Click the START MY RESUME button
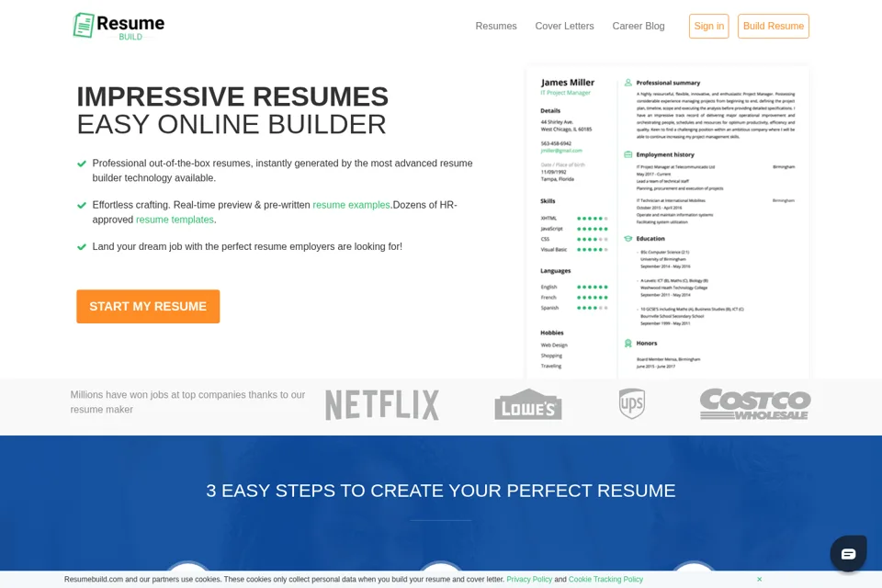Screen dimensions: 882x588 coord(148,306)
